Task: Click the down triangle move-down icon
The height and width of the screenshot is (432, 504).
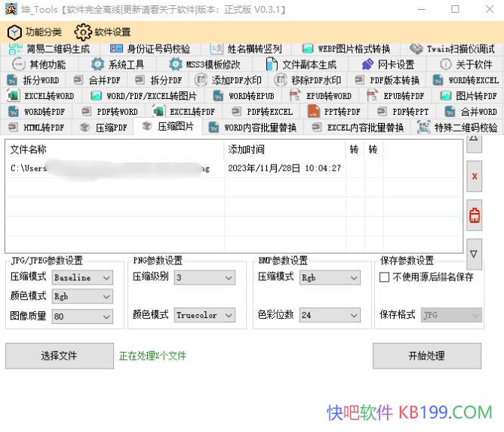Action: (x=474, y=254)
